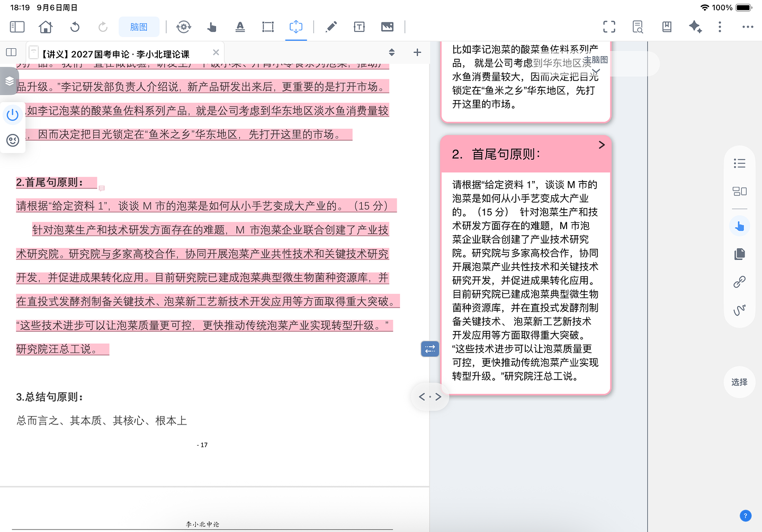This screenshot has height=532, width=762.
Task: Select the text box tool
Action: [359, 26]
